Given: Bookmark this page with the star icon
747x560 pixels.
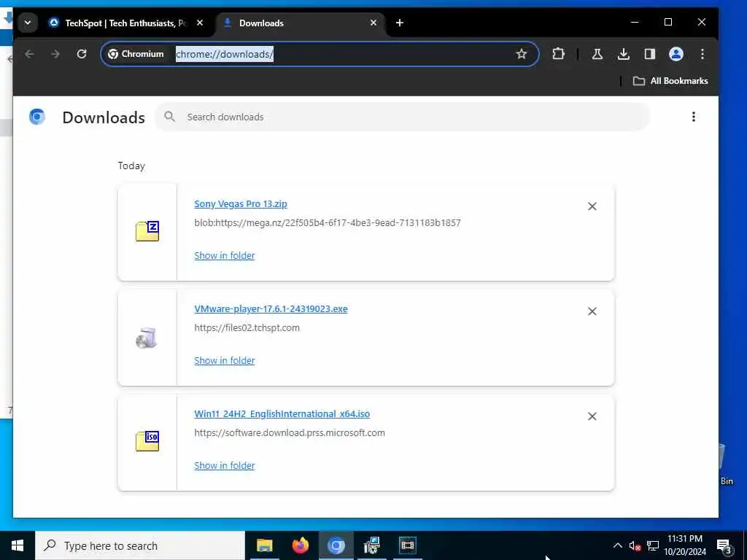Looking at the screenshot, I should [522, 54].
